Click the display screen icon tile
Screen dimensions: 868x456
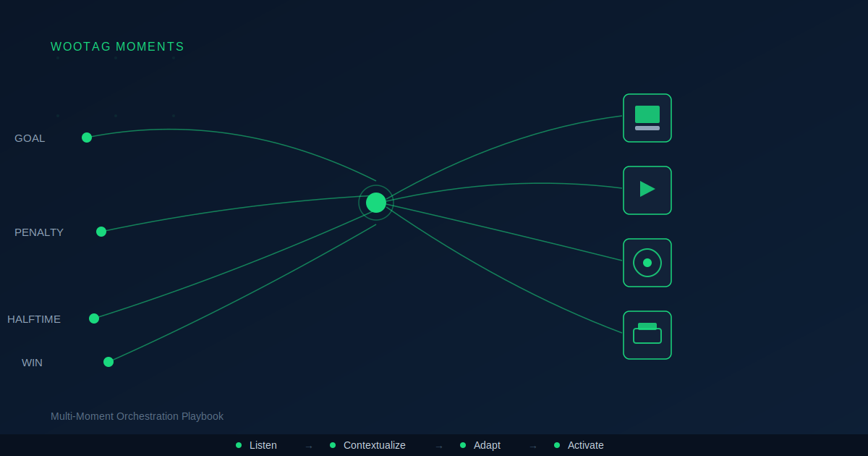coord(647,118)
